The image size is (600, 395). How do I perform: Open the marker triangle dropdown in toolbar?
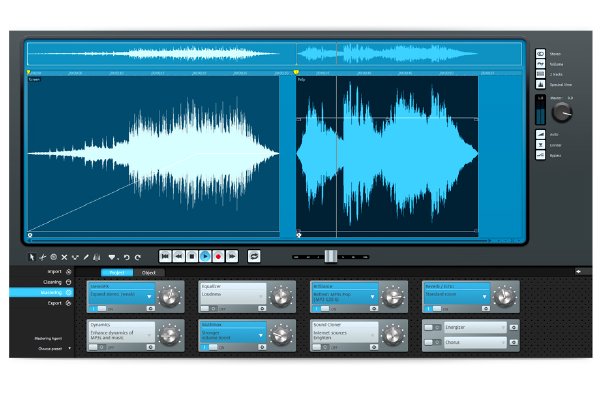[112, 257]
